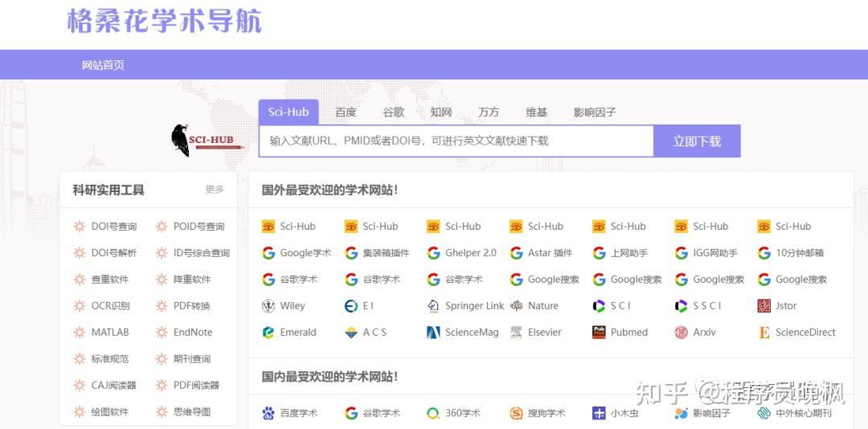Open the 上网助手 link
868x429 pixels.
click(x=629, y=253)
